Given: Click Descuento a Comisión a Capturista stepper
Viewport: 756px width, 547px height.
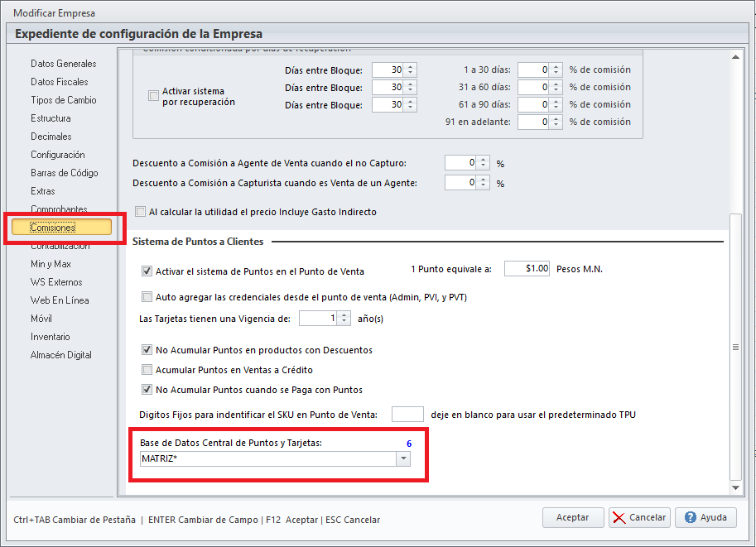Looking at the screenshot, I should 483,182.
